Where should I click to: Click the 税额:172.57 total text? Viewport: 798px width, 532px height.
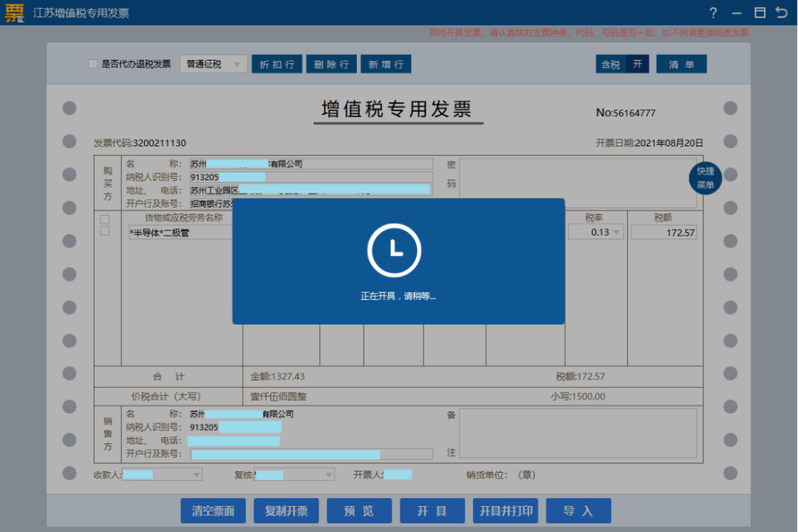pyautogui.click(x=580, y=377)
